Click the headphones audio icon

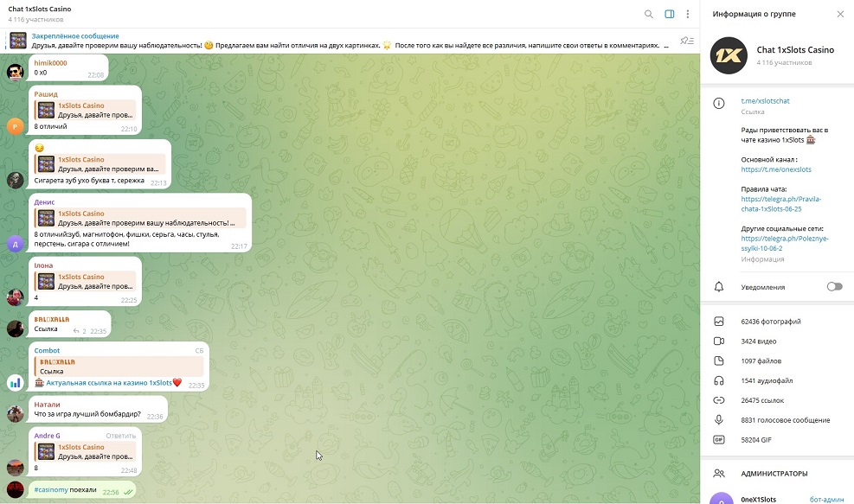pos(719,381)
